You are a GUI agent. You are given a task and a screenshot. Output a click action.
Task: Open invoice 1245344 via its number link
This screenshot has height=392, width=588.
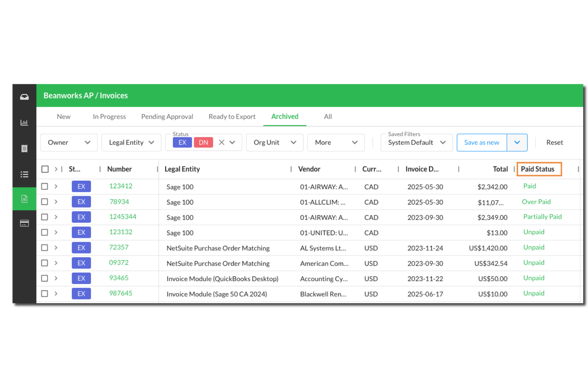pyautogui.click(x=123, y=217)
